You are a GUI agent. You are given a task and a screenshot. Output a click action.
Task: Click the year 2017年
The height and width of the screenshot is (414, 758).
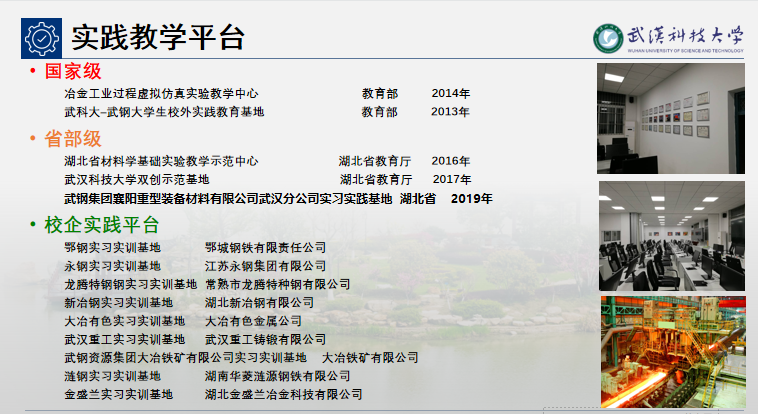(x=452, y=179)
